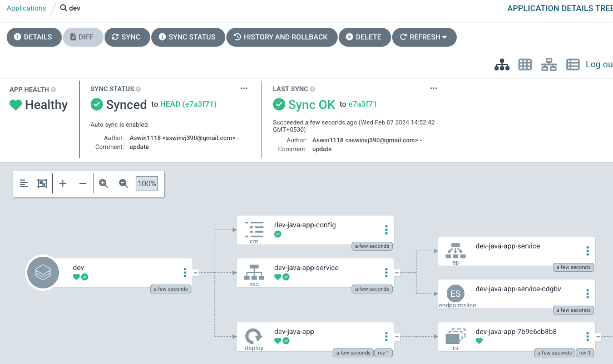Open the list view icon

(x=572, y=64)
